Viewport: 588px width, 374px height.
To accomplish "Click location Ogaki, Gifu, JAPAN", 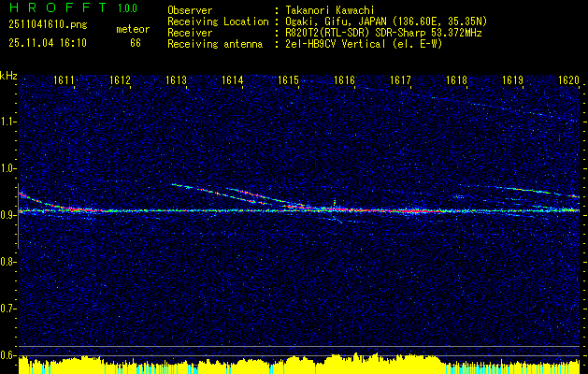I will click(x=337, y=22).
